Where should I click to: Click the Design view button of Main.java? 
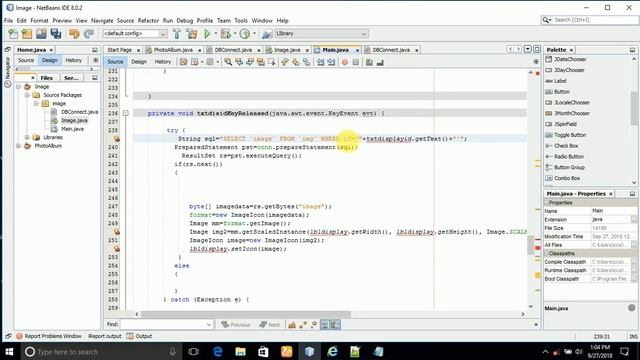pos(139,62)
